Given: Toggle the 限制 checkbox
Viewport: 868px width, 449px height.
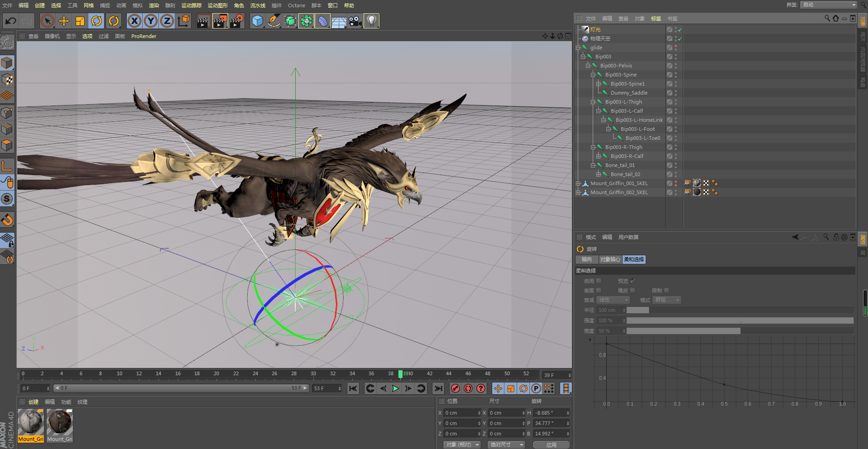Looking at the screenshot, I should pyautogui.click(x=667, y=291).
